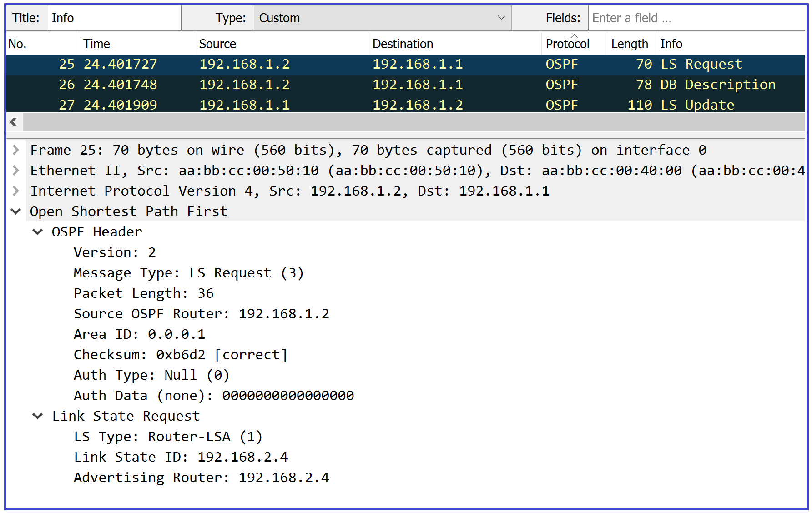This screenshot has height=513, width=812.
Task: Sort packets by the Protocol column
Action: click(567, 43)
